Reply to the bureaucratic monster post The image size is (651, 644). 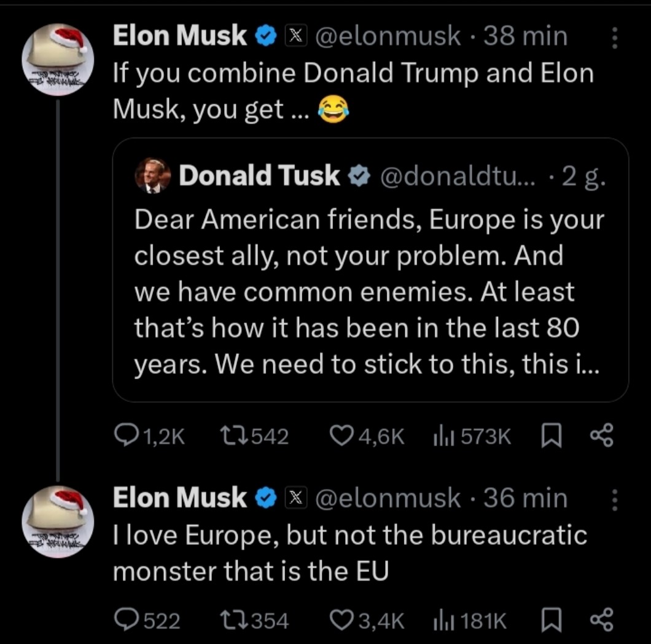click(x=127, y=621)
